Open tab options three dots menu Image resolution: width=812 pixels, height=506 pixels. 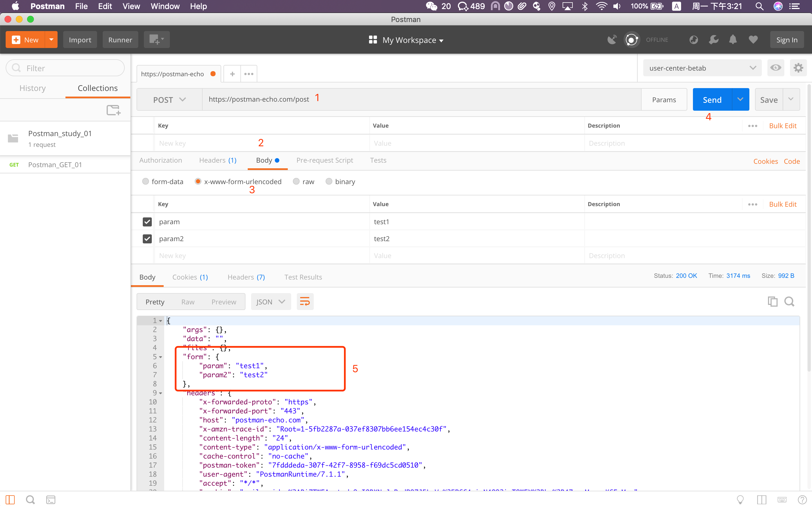[x=249, y=74]
